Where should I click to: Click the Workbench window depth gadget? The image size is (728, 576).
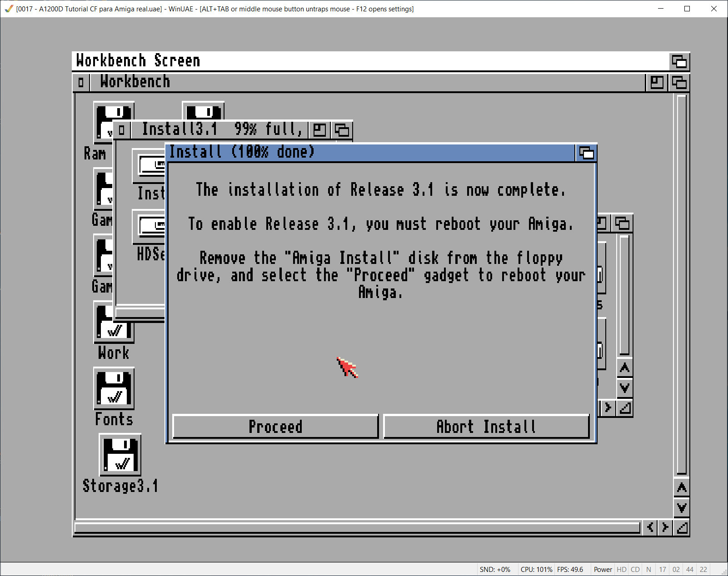(679, 83)
